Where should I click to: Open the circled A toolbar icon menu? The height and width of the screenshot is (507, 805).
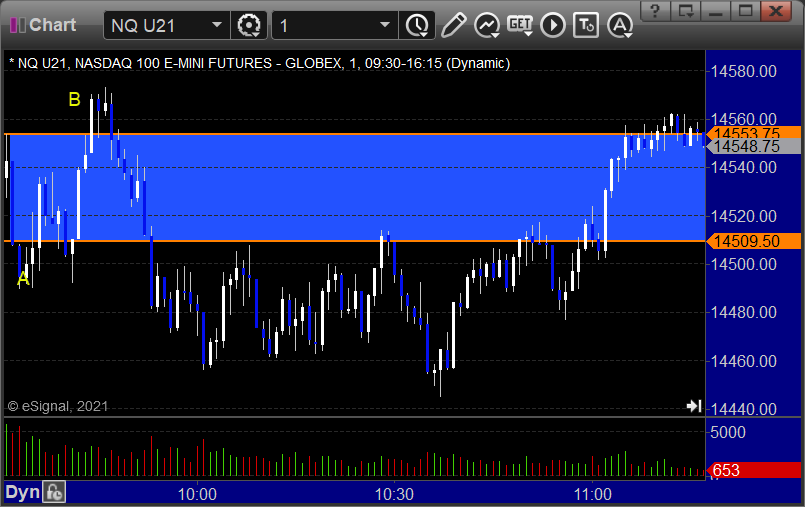620,25
